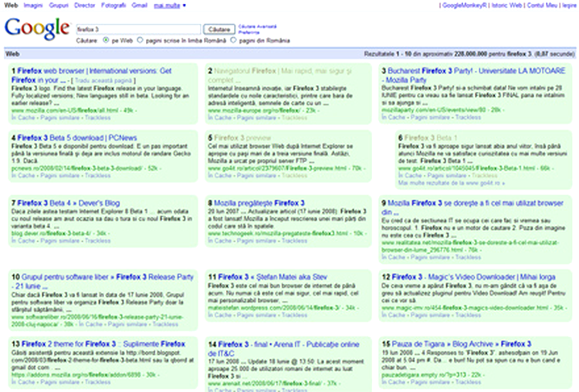Click the search box containing 'firefox 3'
This screenshot has height=392, width=579.
[x=138, y=29]
